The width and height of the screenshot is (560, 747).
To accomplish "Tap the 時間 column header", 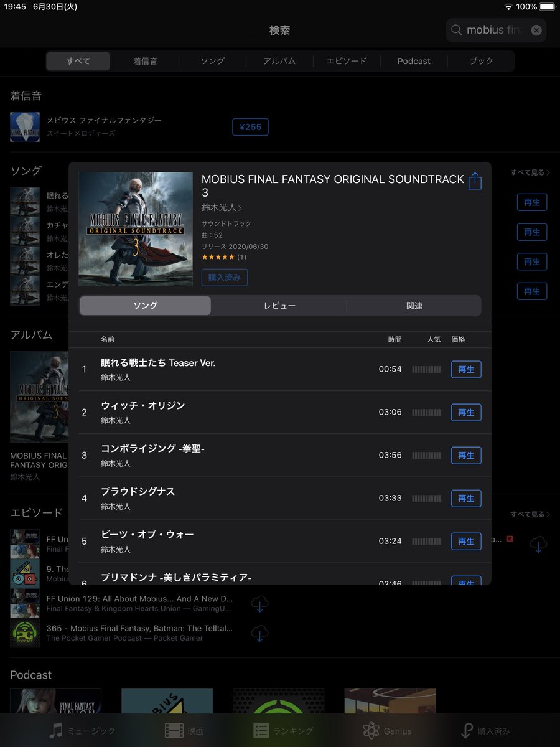I will 395,339.
